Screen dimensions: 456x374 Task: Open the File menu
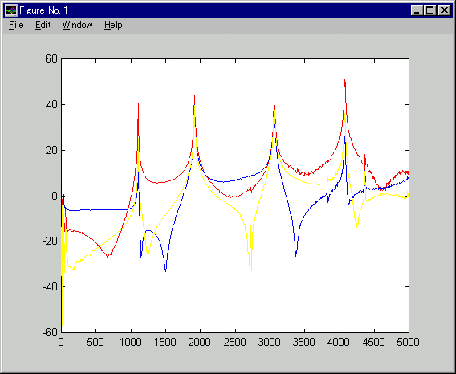point(16,25)
